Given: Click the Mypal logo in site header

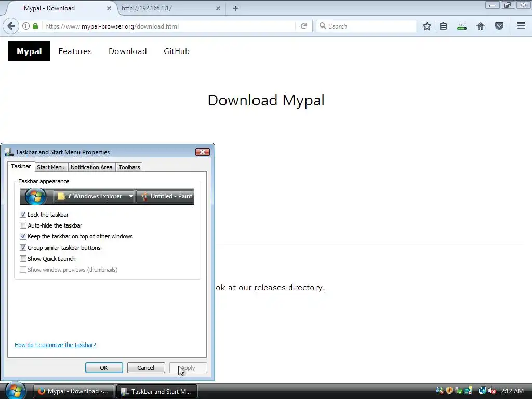Looking at the screenshot, I should coord(29,51).
